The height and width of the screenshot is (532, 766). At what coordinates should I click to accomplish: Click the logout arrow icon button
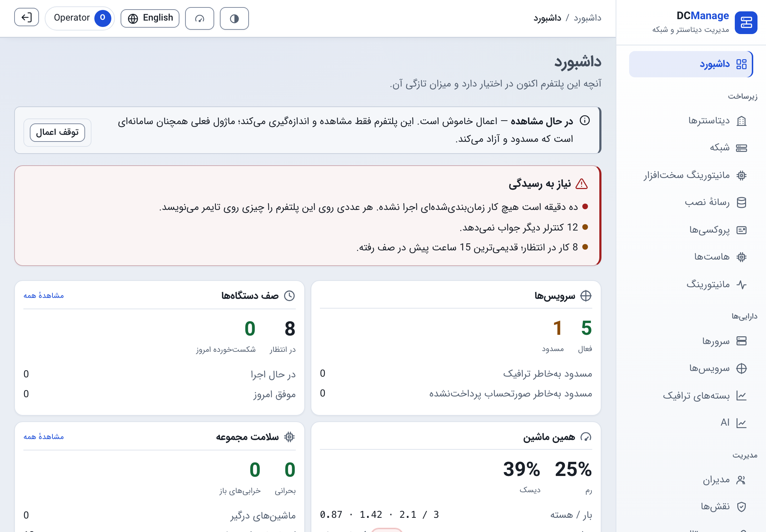point(27,17)
